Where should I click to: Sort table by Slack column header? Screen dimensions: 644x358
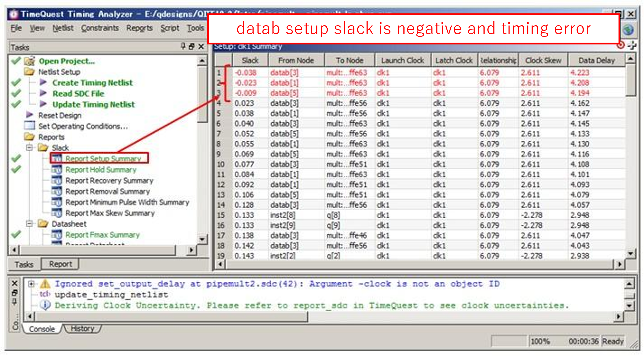pos(250,60)
